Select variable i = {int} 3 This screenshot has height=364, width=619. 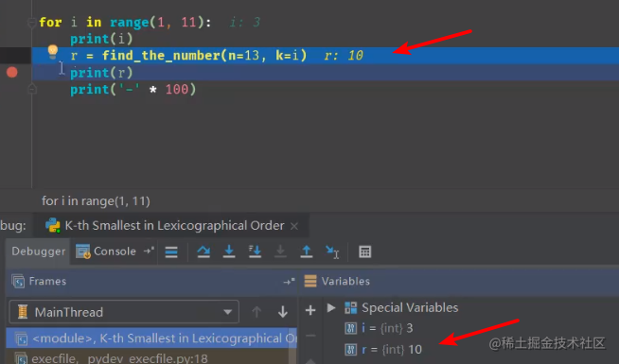pyautogui.click(x=379, y=328)
